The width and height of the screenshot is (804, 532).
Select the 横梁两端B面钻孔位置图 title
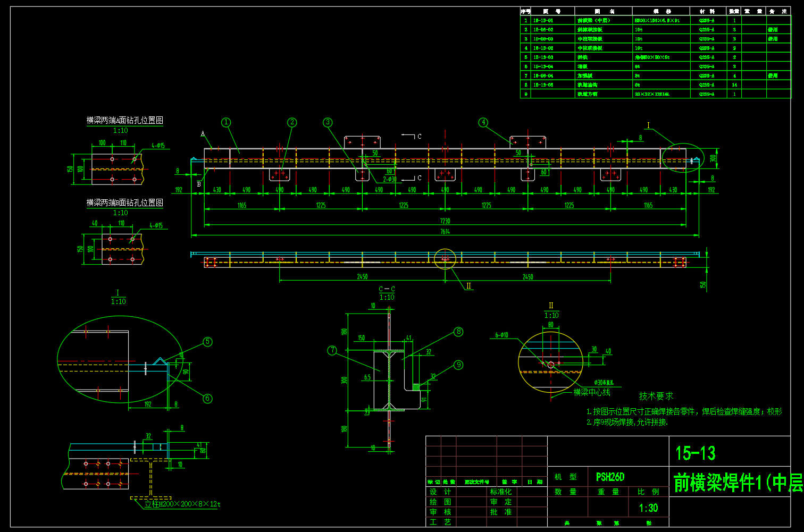(125, 202)
